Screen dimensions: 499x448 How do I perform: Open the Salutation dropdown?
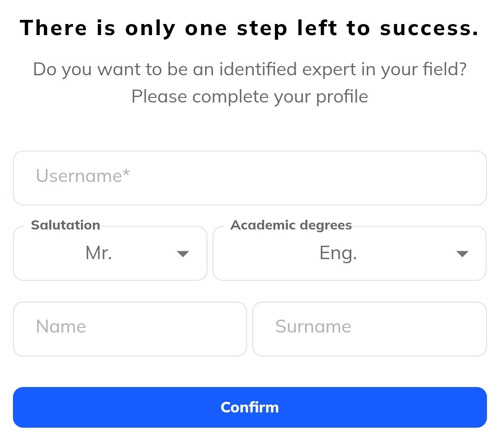[x=110, y=253]
